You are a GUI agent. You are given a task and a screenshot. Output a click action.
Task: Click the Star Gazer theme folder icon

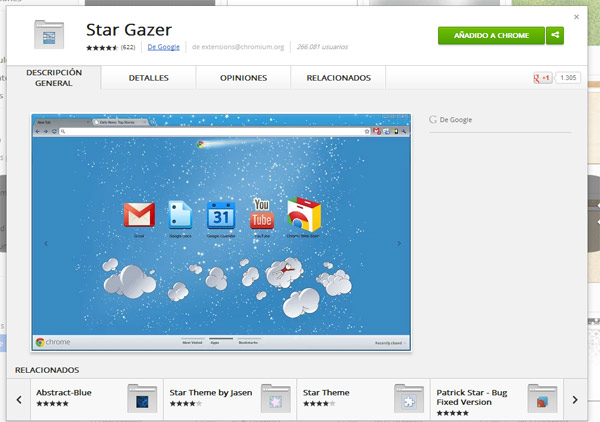coord(49,35)
